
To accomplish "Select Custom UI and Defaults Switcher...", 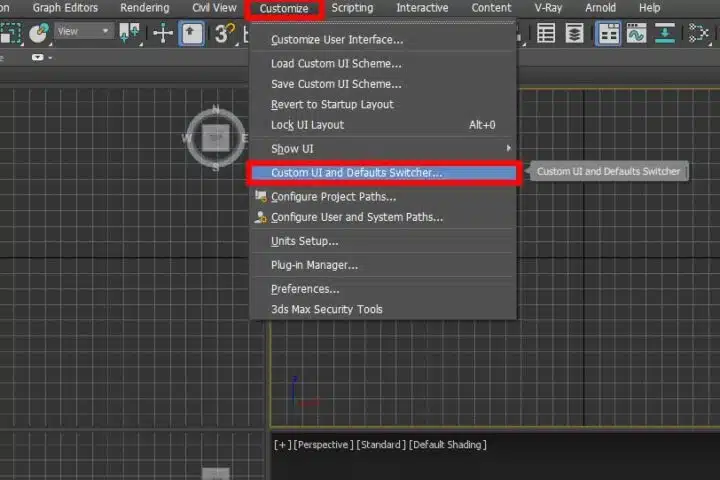I will pos(383,173).
